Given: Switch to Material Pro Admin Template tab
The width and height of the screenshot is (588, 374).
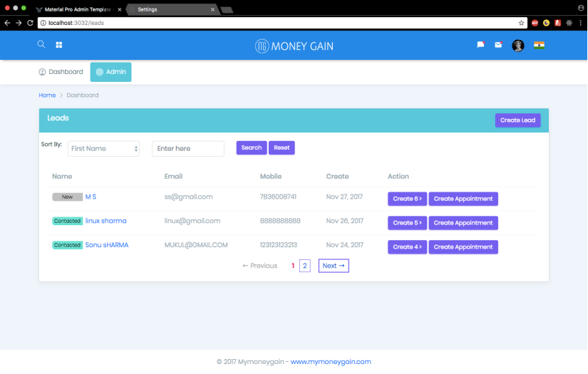Looking at the screenshot, I should (x=78, y=9).
